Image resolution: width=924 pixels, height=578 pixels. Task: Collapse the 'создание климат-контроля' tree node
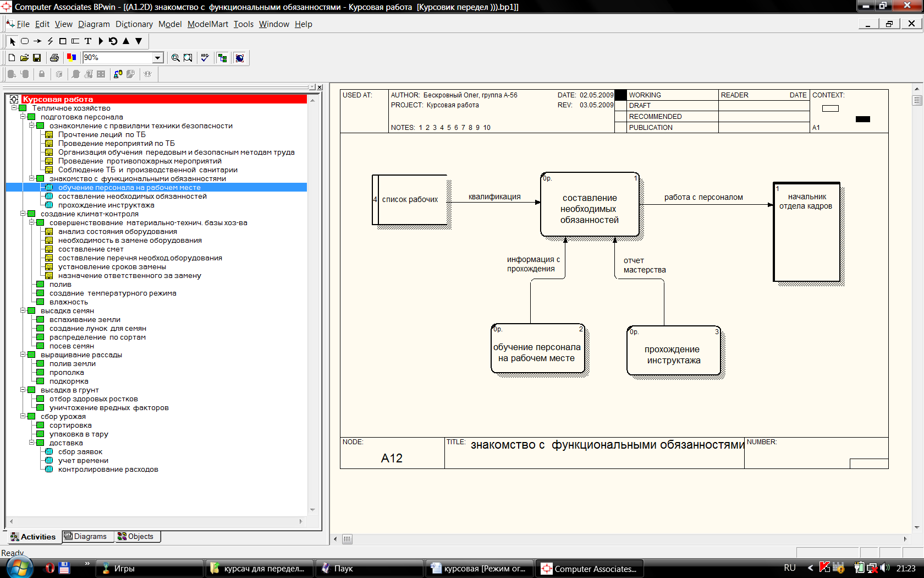pos(23,214)
